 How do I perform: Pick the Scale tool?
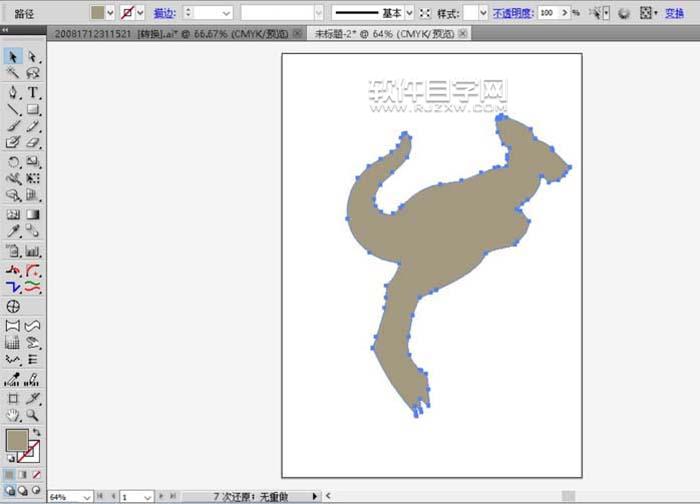pyautogui.click(x=33, y=162)
